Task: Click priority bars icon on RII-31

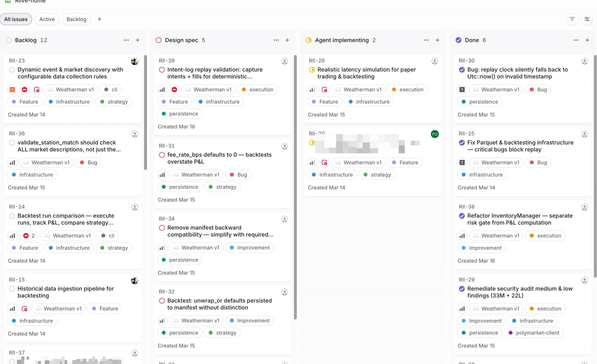Action: tap(162, 175)
